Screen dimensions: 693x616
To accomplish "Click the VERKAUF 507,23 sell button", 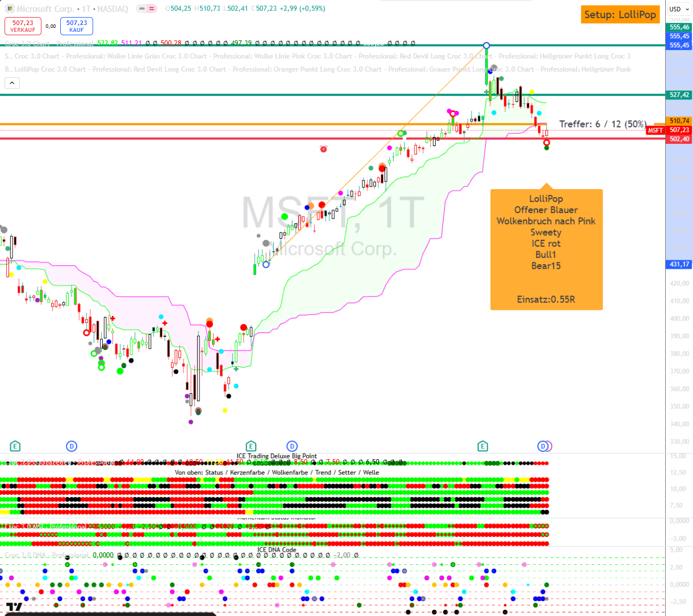I will coord(23,26).
